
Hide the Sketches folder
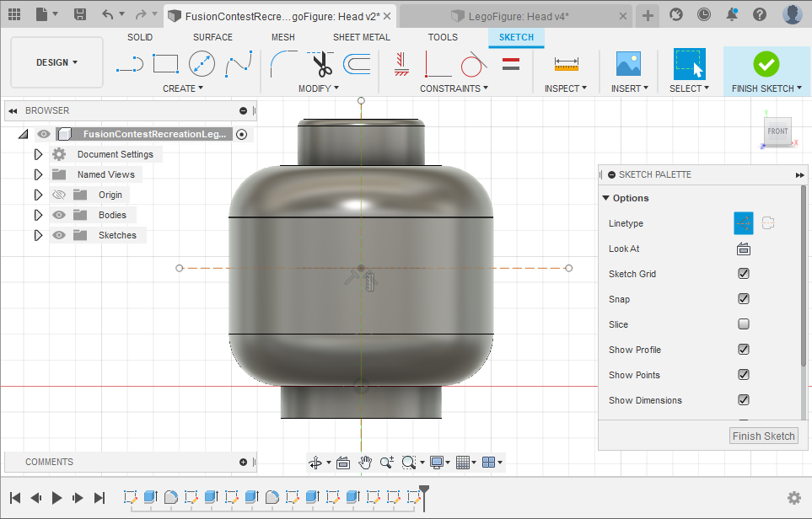tap(59, 235)
